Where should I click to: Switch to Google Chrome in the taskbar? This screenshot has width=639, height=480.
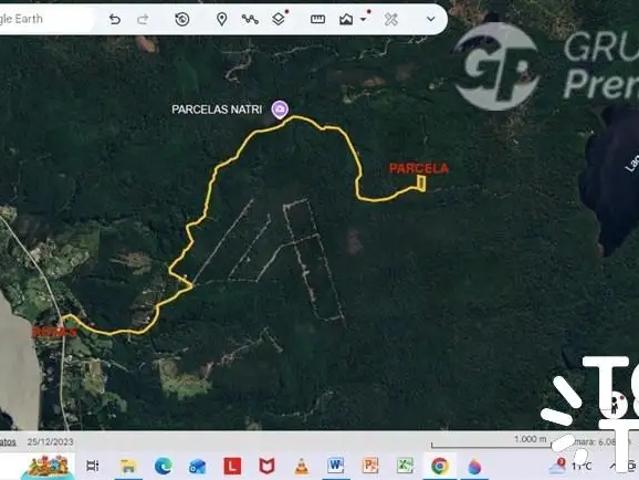tap(440, 466)
